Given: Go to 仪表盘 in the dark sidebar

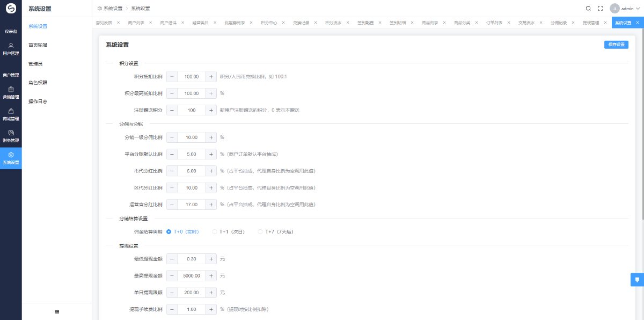Looking at the screenshot, I should click(11, 31).
